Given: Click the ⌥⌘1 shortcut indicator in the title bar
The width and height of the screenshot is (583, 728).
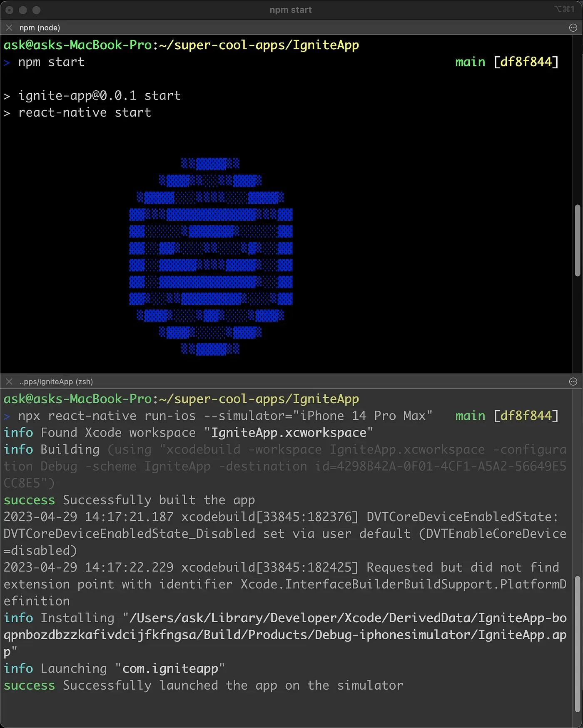Looking at the screenshot, I should tap(564, 10).
